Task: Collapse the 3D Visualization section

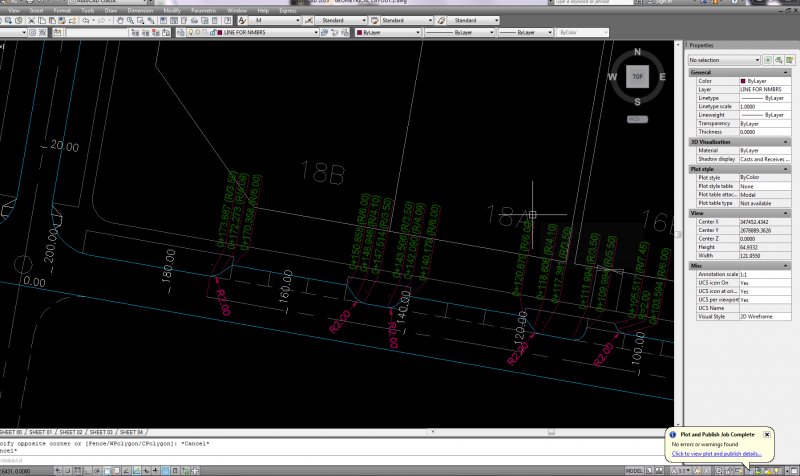Action: click(787, 142)
